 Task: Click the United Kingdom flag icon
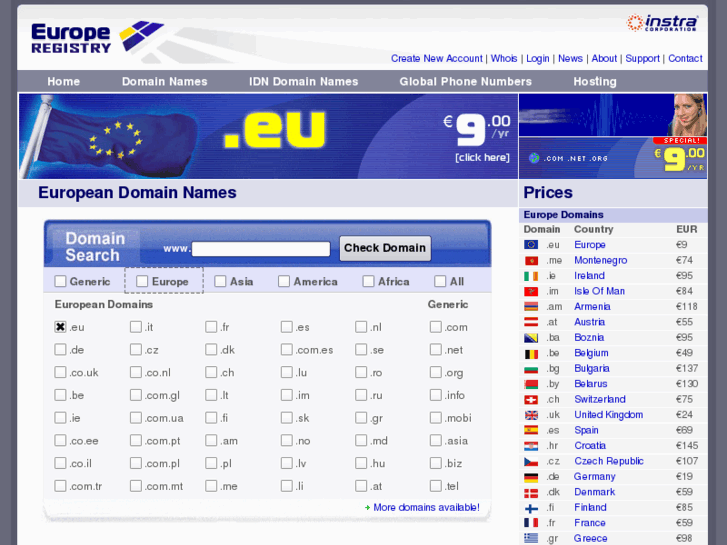531,415
